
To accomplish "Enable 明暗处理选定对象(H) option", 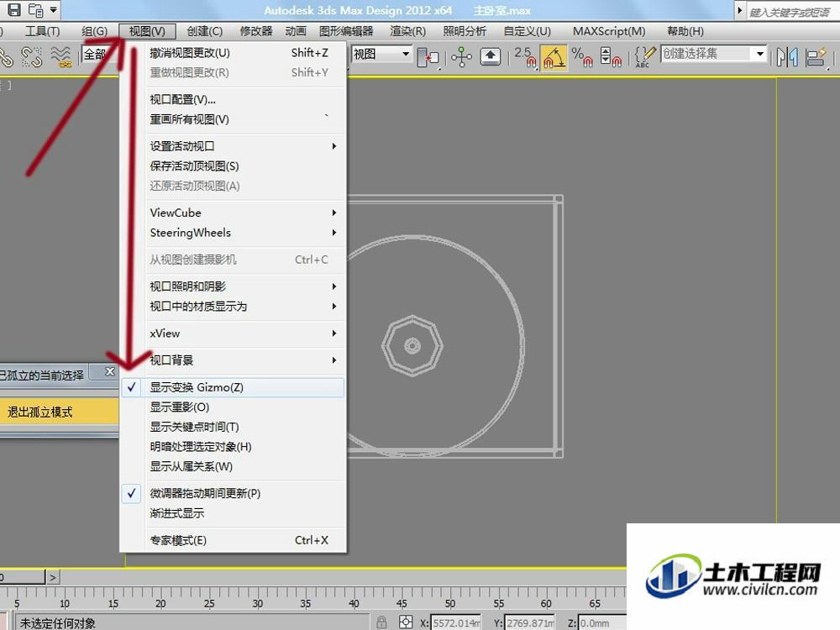I will (x=233, y=447).
